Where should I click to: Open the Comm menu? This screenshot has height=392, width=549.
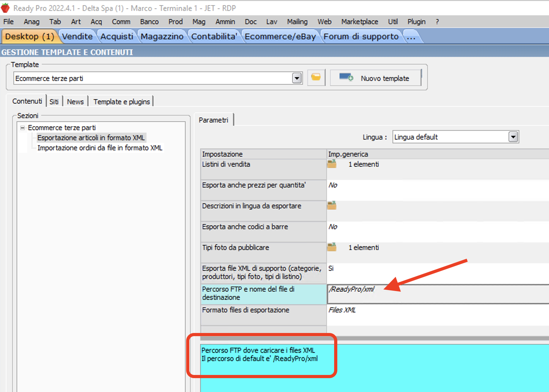[121, 22]
